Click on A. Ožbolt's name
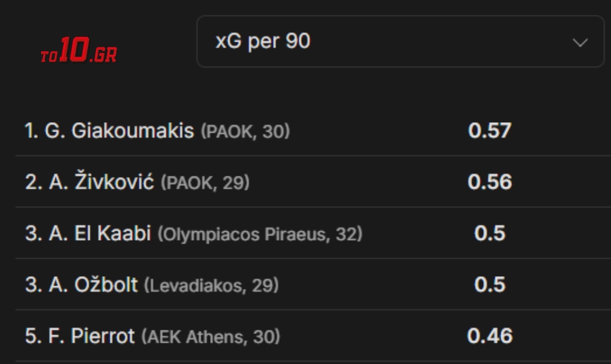The image size is (611, 364). [x=93, y=285]
